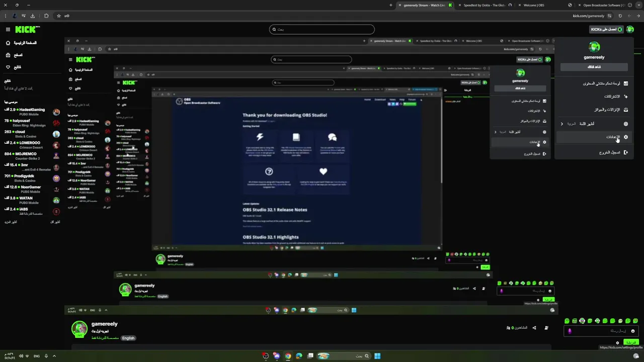
Task: Open the NoorGamer PUBG Mobile channel
Action: coord(32,189)
